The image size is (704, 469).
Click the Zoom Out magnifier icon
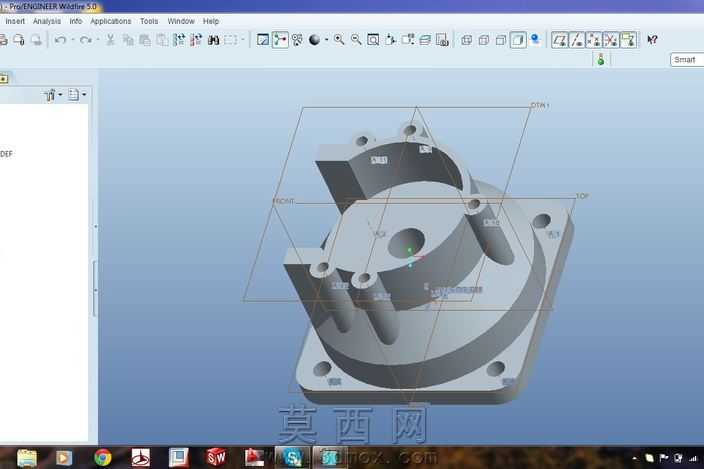(x=356, y=40)
